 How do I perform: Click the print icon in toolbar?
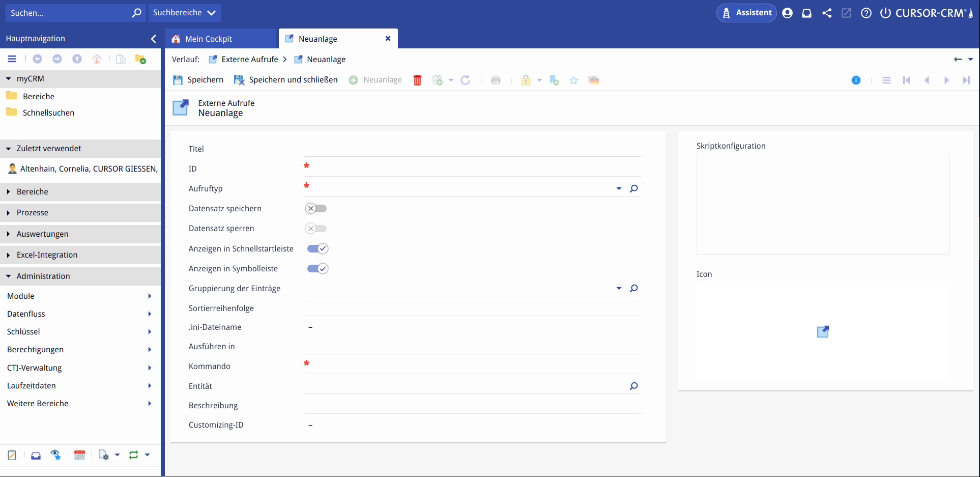(496, 80)
